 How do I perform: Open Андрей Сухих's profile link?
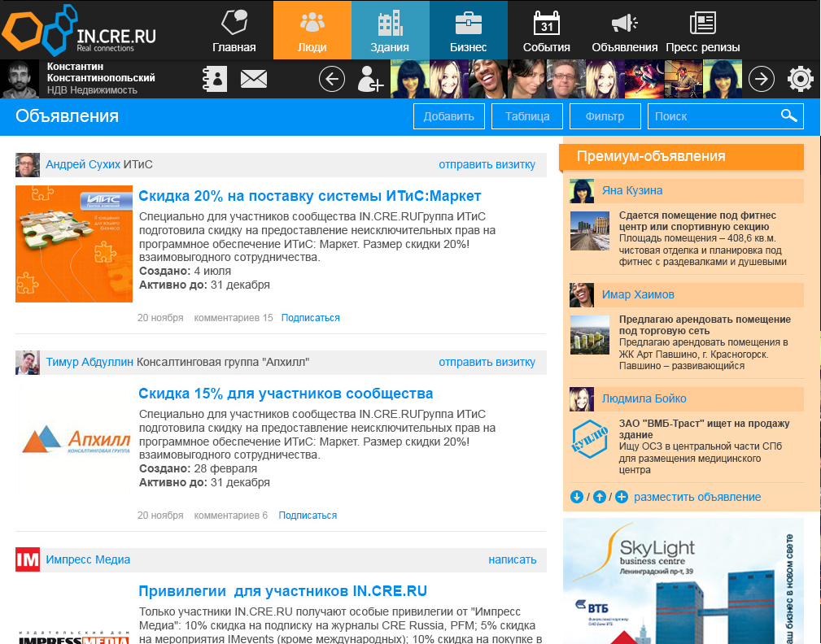(x=83, y=164)
